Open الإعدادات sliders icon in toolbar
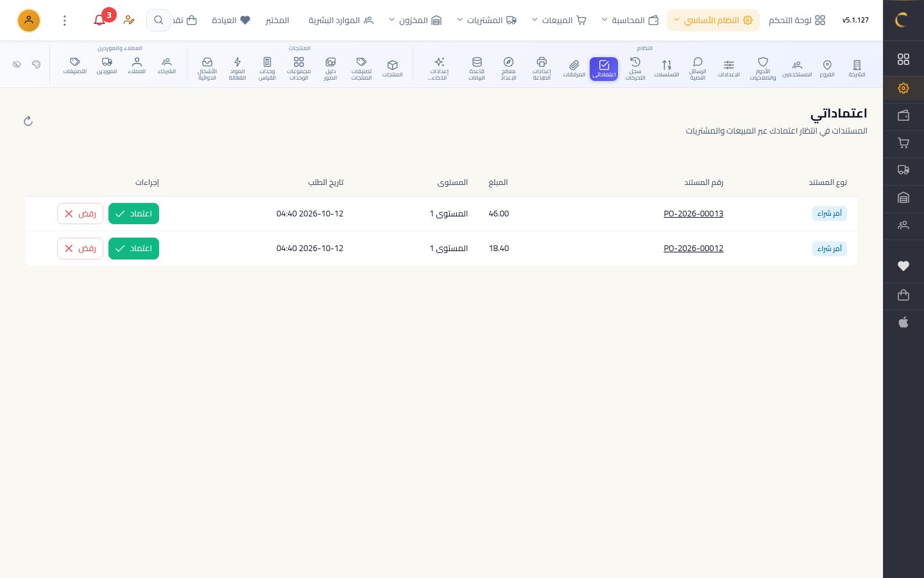 tap(729, 68)
